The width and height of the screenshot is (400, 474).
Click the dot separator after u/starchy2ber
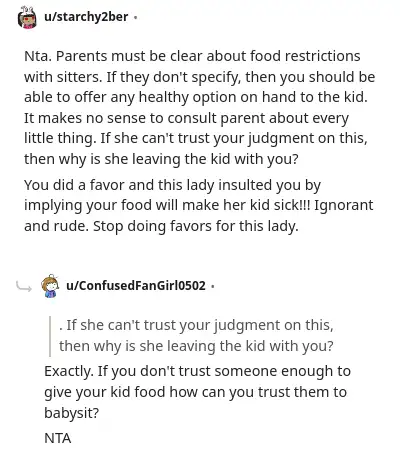click(135, 17)
